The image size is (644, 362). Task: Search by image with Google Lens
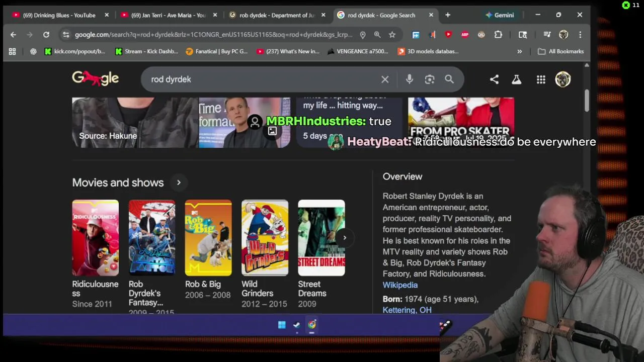click(x=429, y=79)
